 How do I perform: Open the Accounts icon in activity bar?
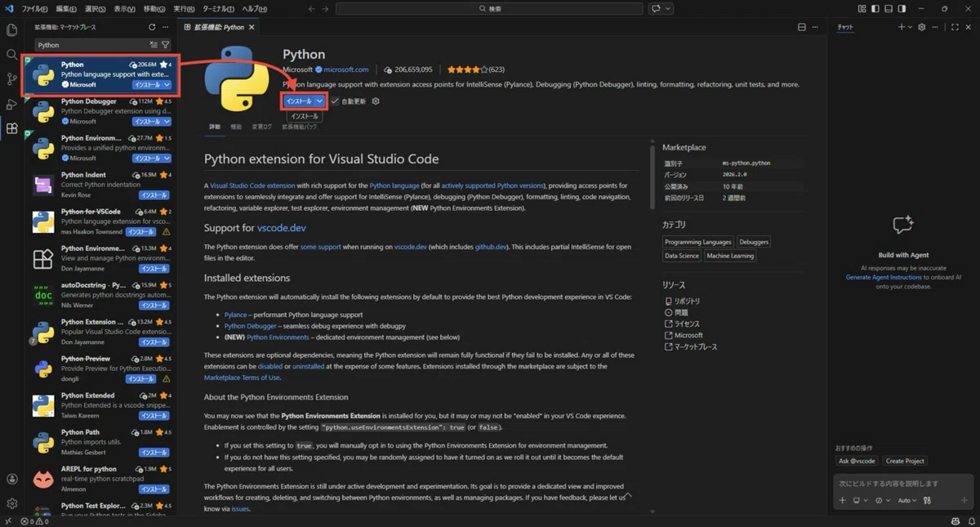(11, 480)
